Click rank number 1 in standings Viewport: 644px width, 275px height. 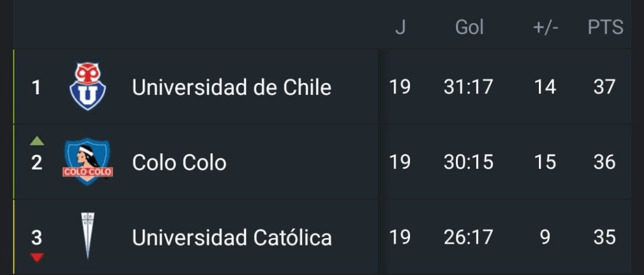click(x=36, y=87)
